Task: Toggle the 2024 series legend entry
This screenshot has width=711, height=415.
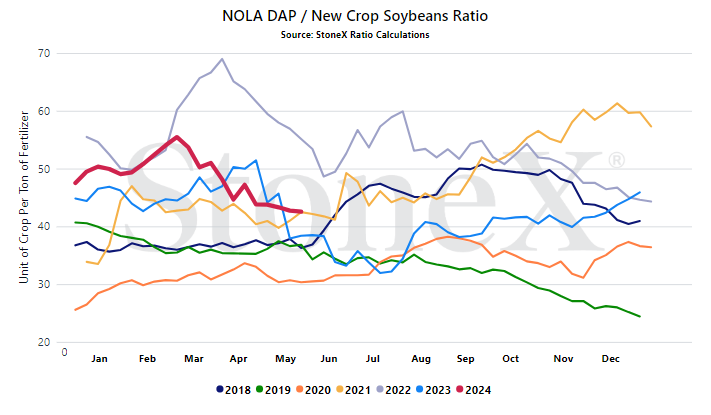Action: (474, 390)
